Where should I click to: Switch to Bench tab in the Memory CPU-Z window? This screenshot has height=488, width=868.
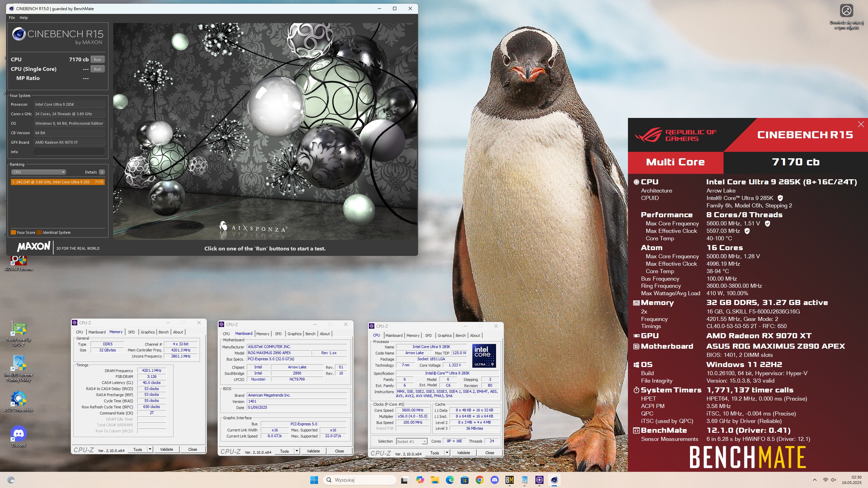tap(163, 332)
